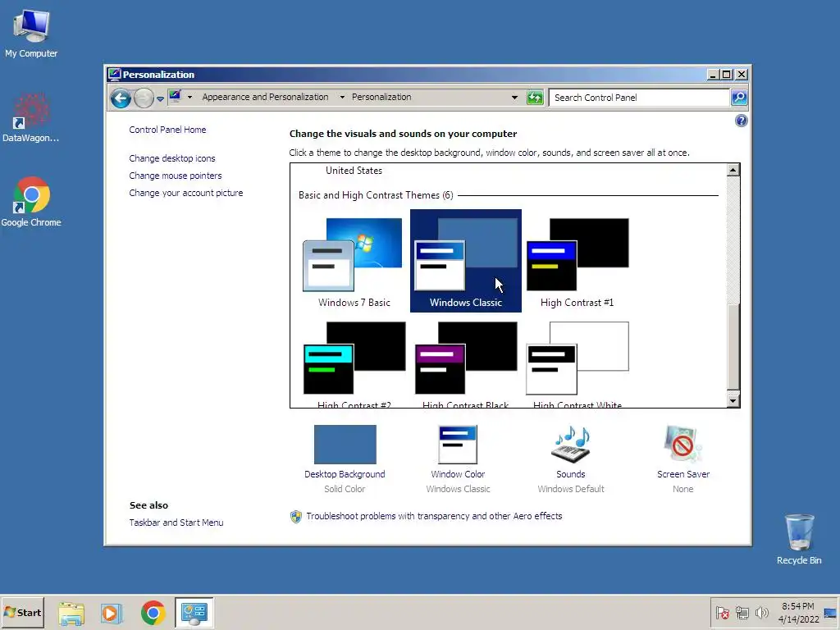Open the Sounds keyboard notes icon
This screenshot has width=840, height=630.
coord(571,445)
